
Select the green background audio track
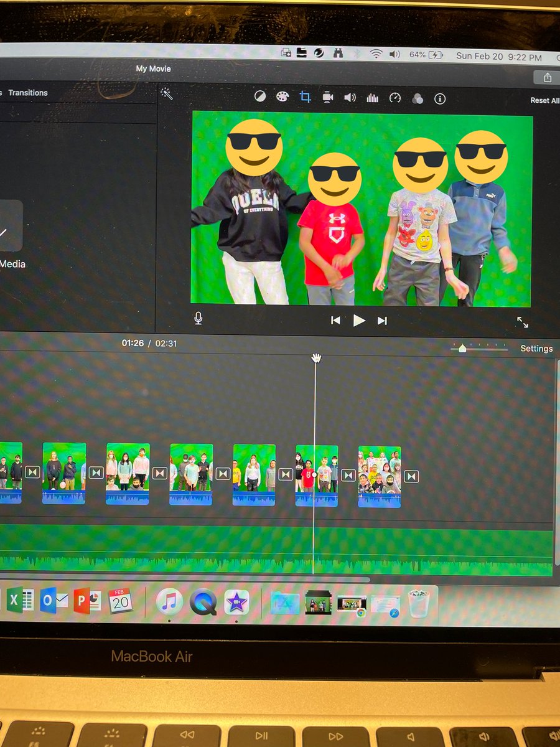coord(276,550)
